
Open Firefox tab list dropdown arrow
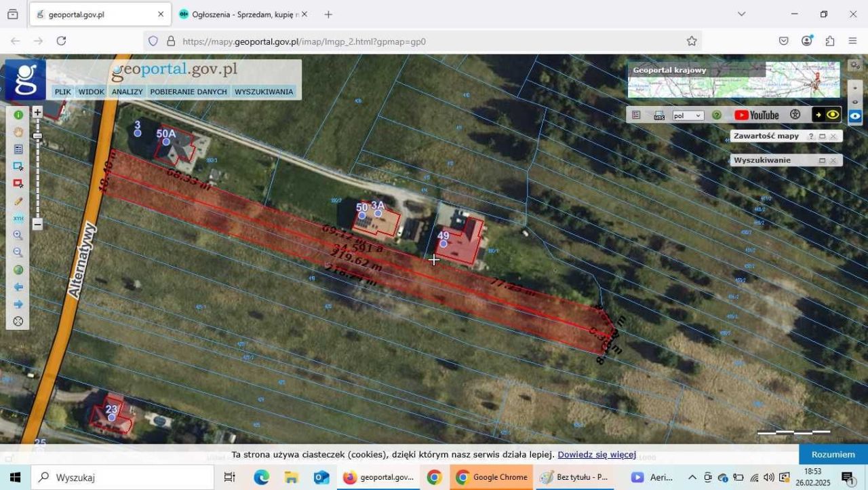tap(741, 14)
